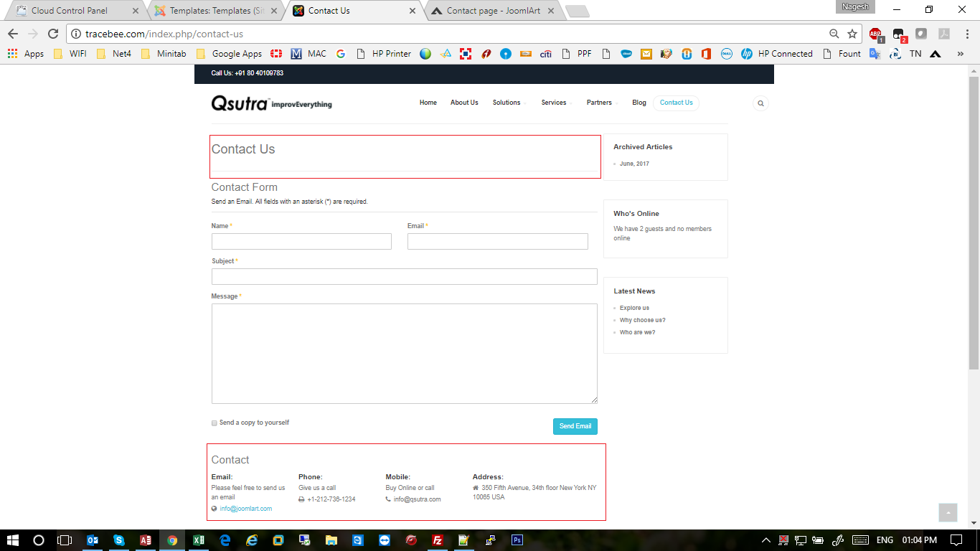Screen dimensions: 980x551
Task: Open the search icon on Qsutra site
Action: click(760, 103)
